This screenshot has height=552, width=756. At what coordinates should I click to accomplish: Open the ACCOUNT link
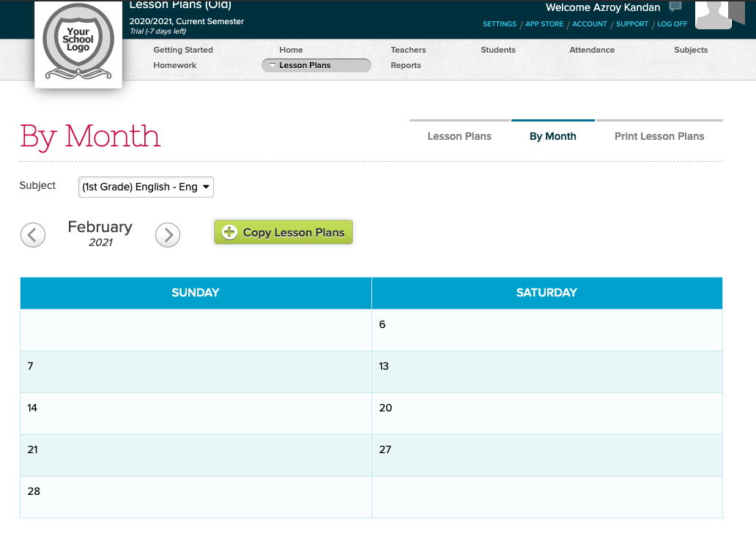pyautogui.click(x=590, y=23)
